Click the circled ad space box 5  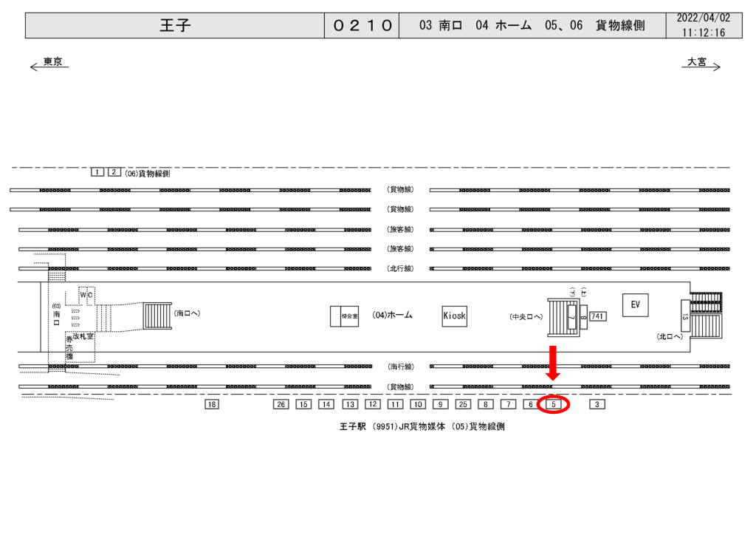[554, 404]
